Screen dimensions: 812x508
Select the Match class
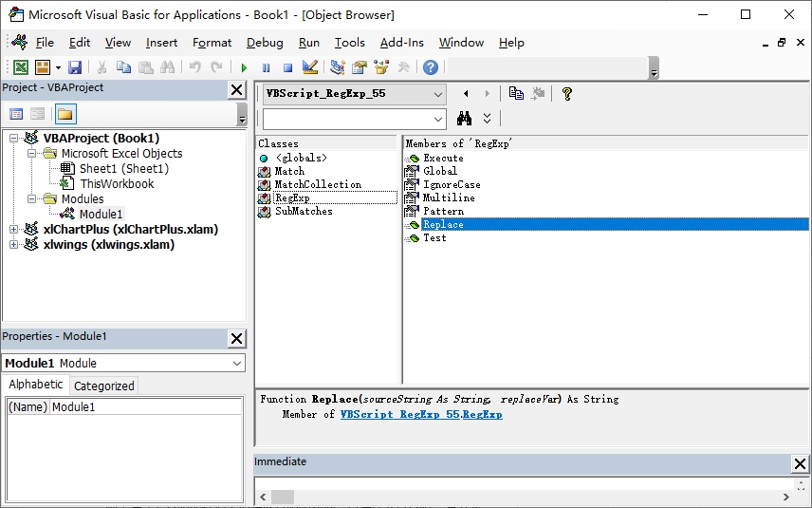click(x=289, y=171)
